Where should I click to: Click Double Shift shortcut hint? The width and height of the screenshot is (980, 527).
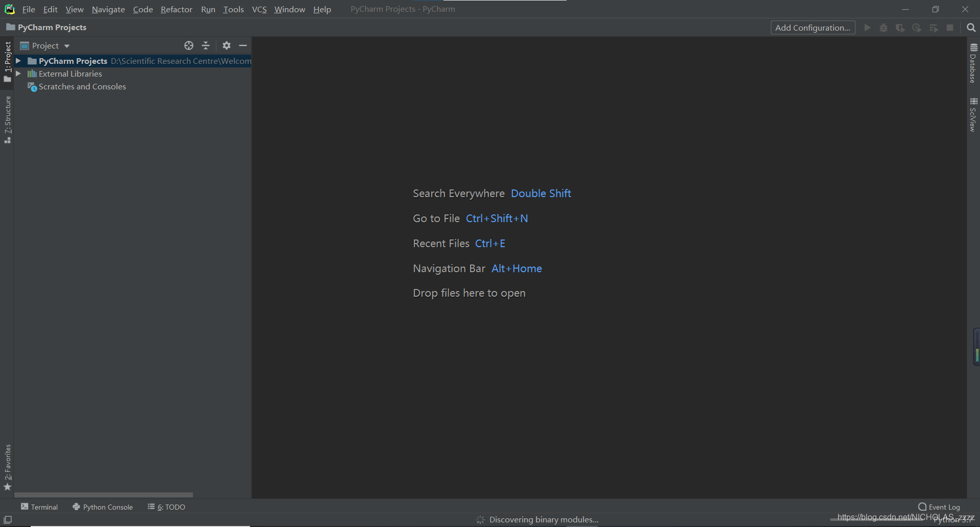point(541,194)
